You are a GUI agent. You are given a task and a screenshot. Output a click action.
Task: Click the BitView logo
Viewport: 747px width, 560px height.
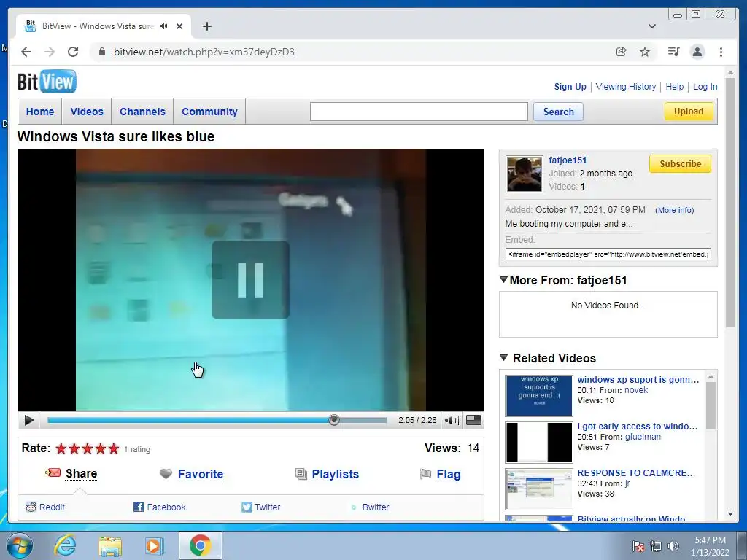click(47, 82)
